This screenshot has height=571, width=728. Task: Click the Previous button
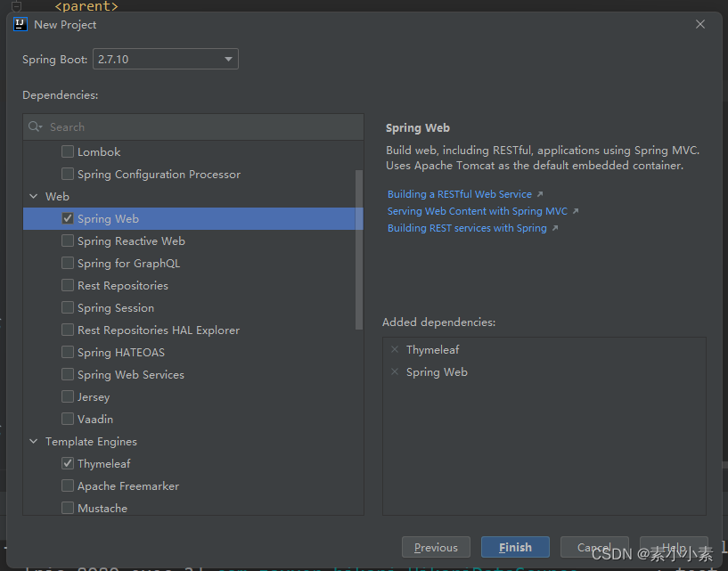point(436,547)
